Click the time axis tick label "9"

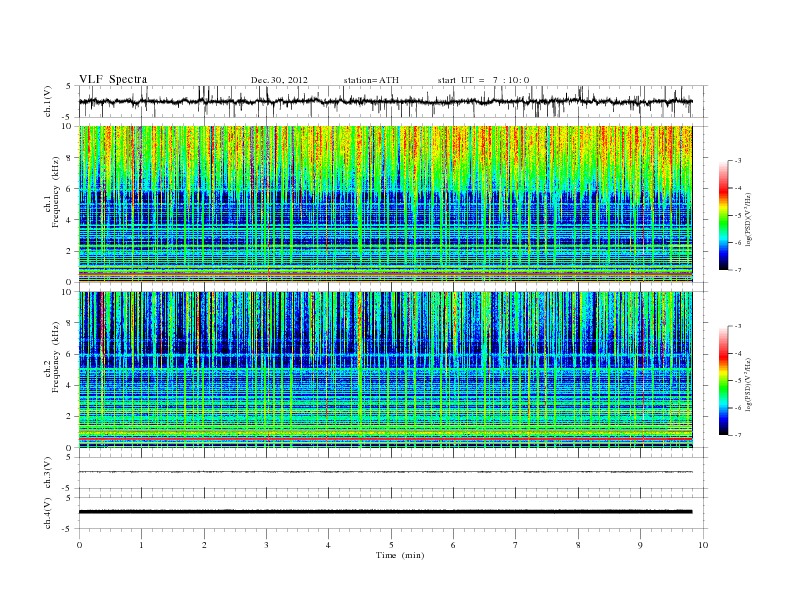tap(640, 545)
